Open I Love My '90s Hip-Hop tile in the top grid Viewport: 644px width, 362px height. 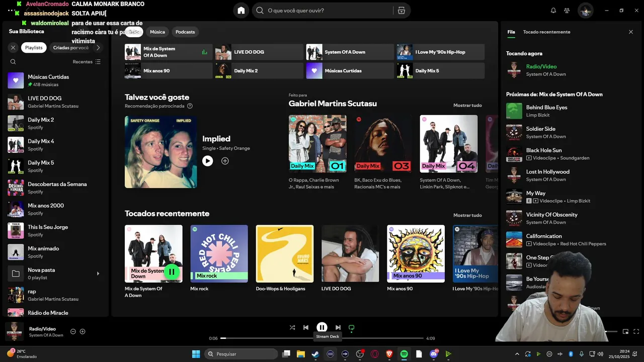[x=440, y=52]
